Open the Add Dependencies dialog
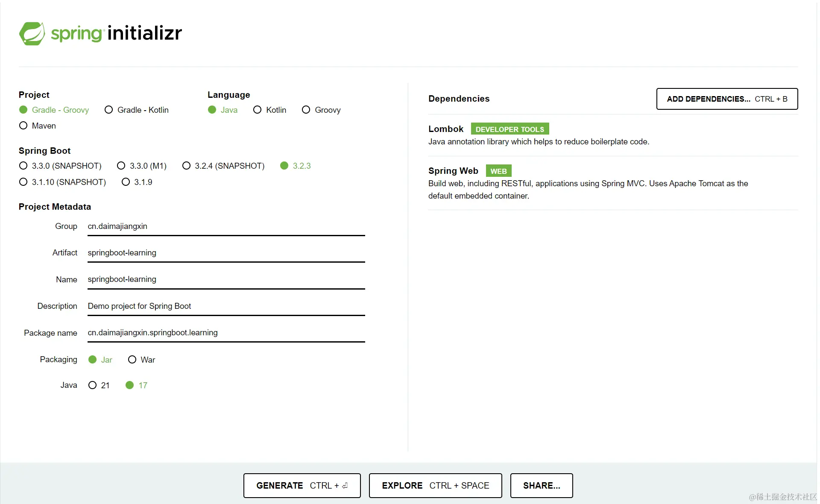 (x=726, y=99)
